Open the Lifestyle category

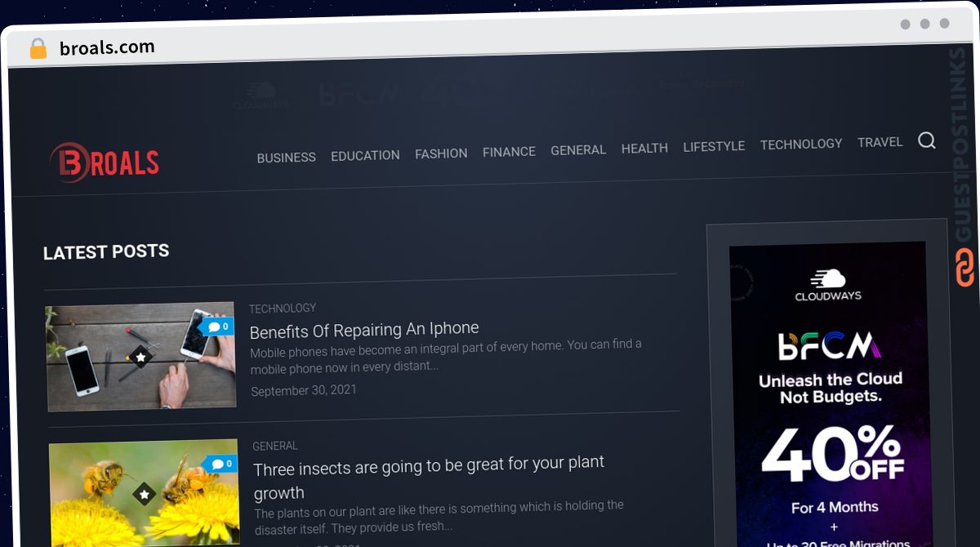tap(714, 146)
